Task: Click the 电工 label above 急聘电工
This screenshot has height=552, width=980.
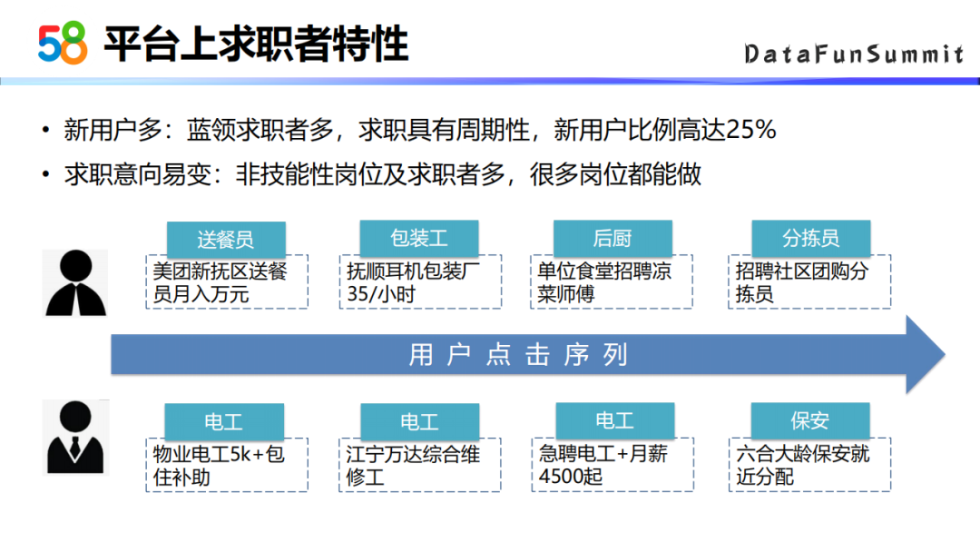Action: (x=615, y=420)
